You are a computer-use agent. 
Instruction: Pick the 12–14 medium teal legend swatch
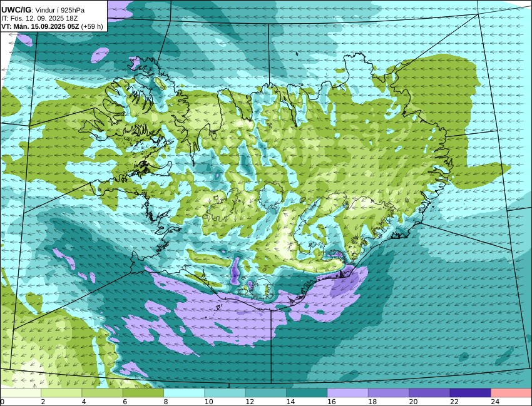pyautogui.click(x=266, y=393)
